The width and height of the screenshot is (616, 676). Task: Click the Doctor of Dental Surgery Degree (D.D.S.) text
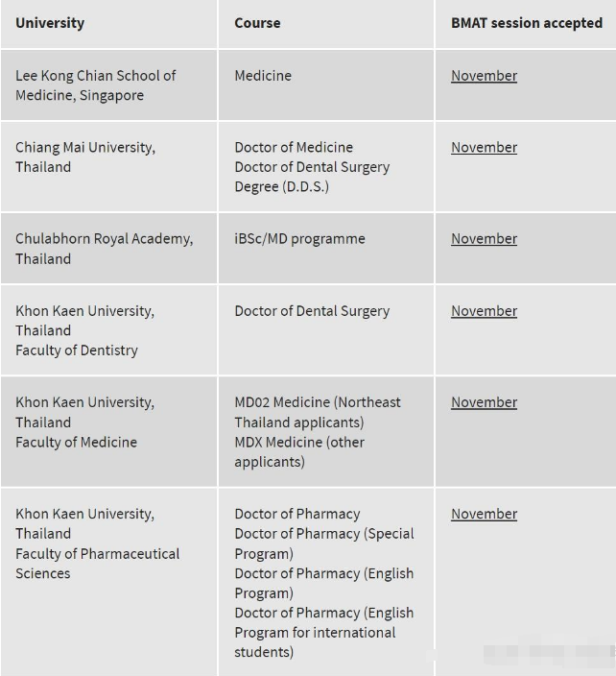(x=312, y=177)
